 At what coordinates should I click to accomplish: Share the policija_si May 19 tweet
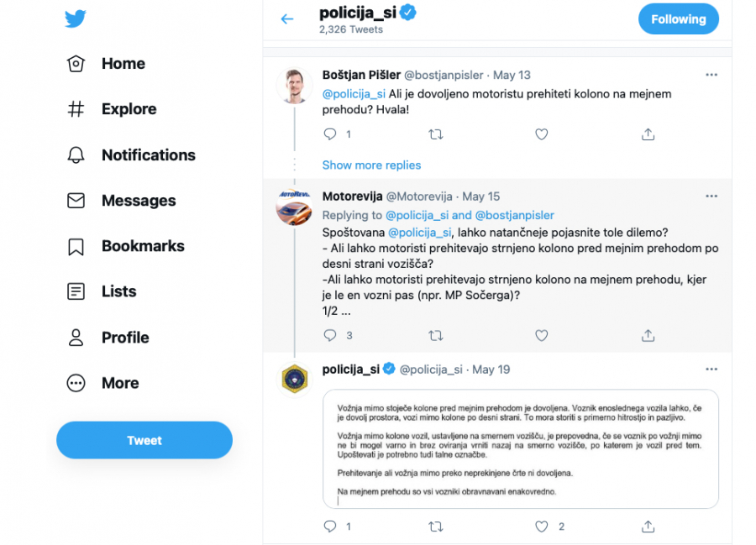point(648,527)
